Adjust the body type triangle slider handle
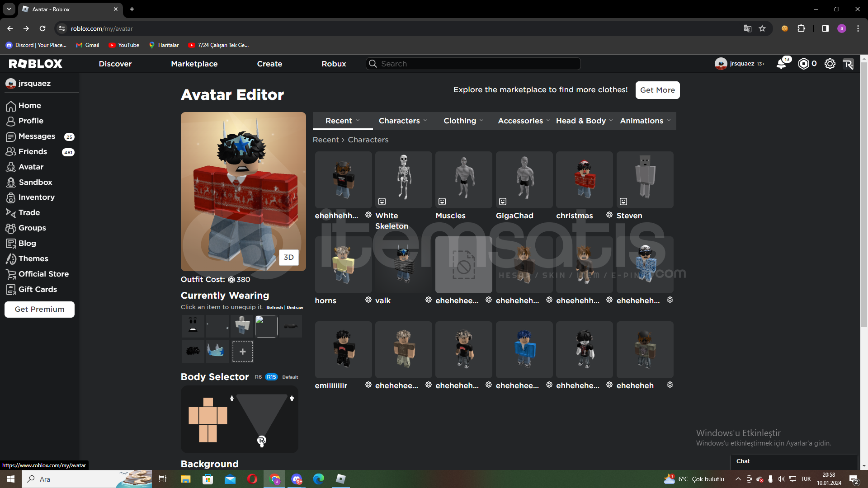The height and width of the screenshot is (488, 868). (261, 441)
